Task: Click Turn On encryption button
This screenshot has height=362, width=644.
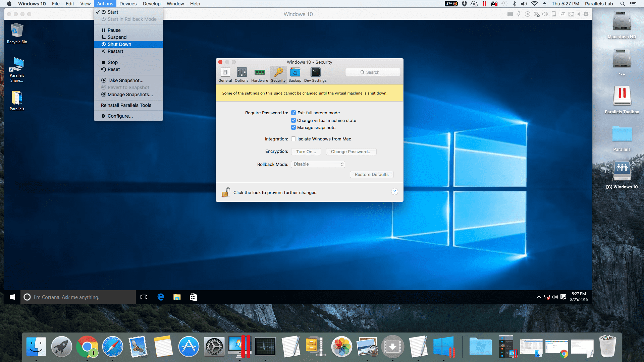Action: pos(306,151)
